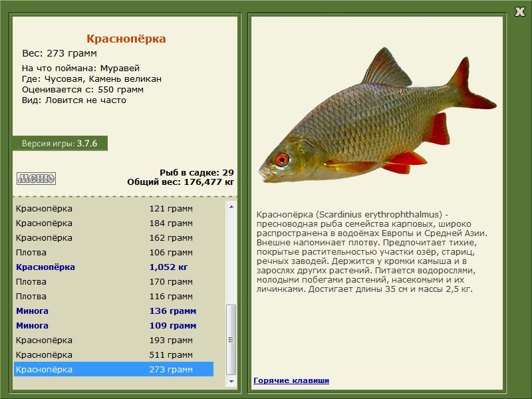Open the Меню button

point(37,178)
